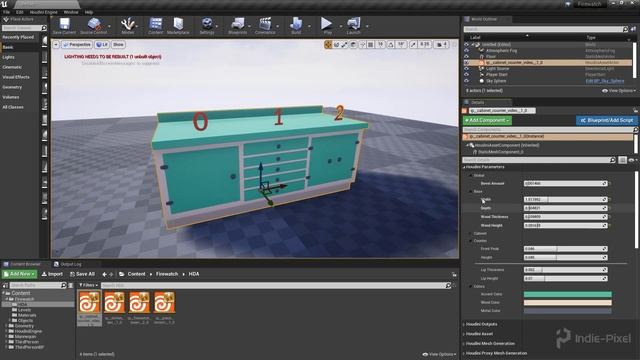Image resolution: width=640 pixels, height=360 pixels.
Task: Click camera speed icon in viewport
Action: (441, 44)
